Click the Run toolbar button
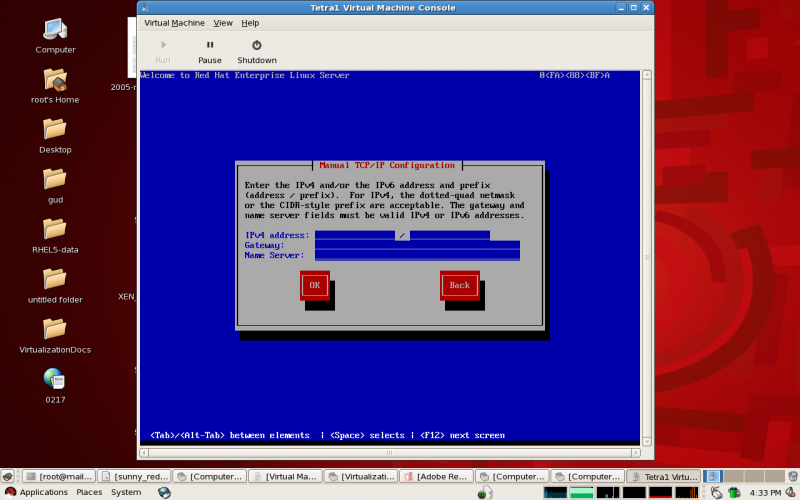 [163, 52]
